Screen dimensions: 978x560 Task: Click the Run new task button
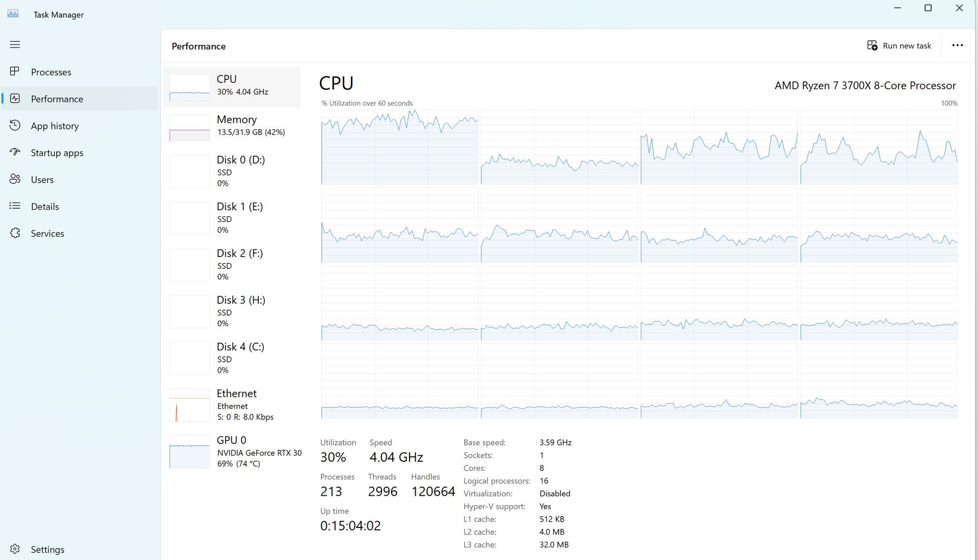[900, 45]
